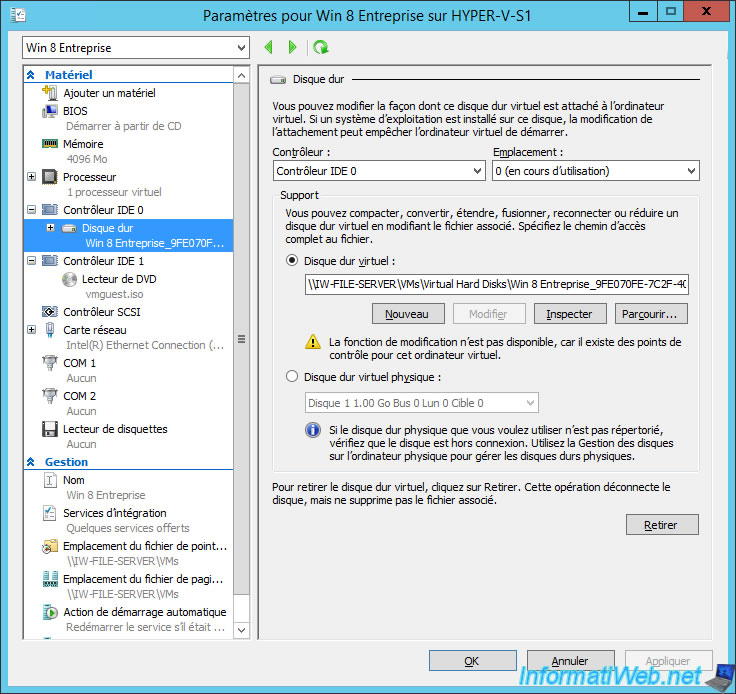Click the Carte réseau adapter icon
Screen dimensions: 736x694
(x=50, y=330)
